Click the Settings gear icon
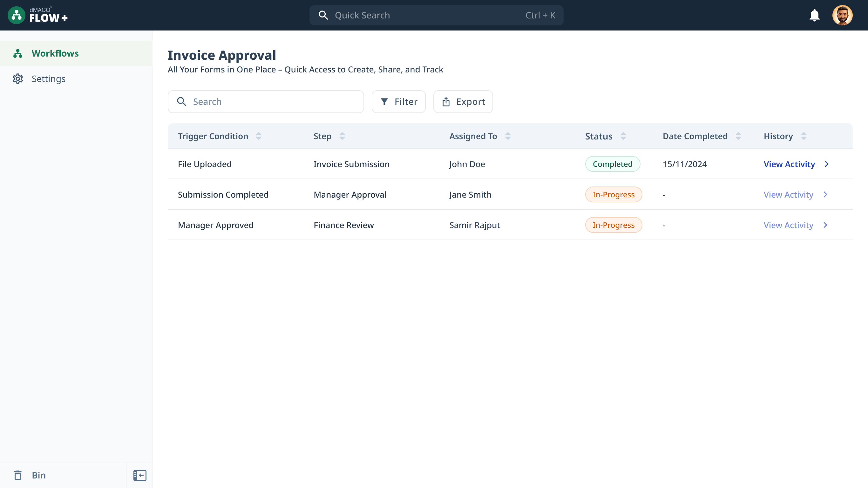The width and height of the screenshot is (868, 488). [x=18, y=79]
